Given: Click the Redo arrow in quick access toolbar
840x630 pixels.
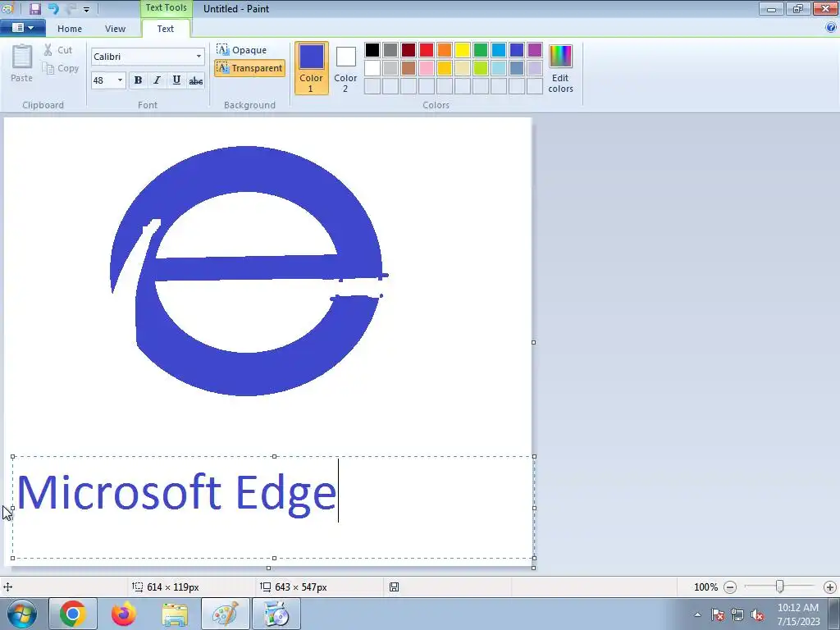Looking at the screenshot, I should click(x=71, y=8).
